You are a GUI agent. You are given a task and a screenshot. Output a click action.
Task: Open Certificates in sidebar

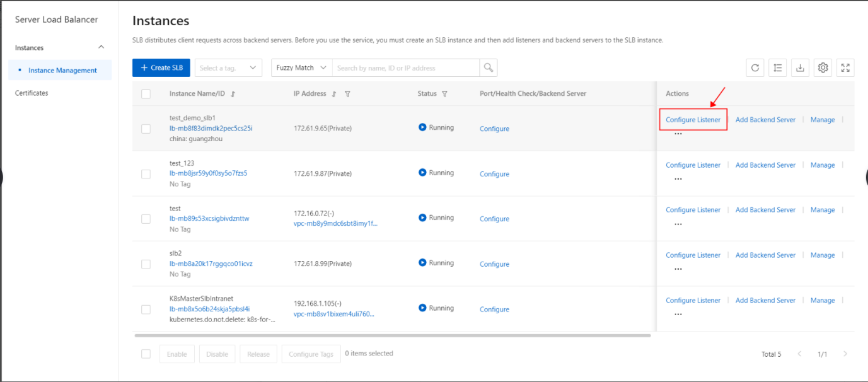coord(32,93)
